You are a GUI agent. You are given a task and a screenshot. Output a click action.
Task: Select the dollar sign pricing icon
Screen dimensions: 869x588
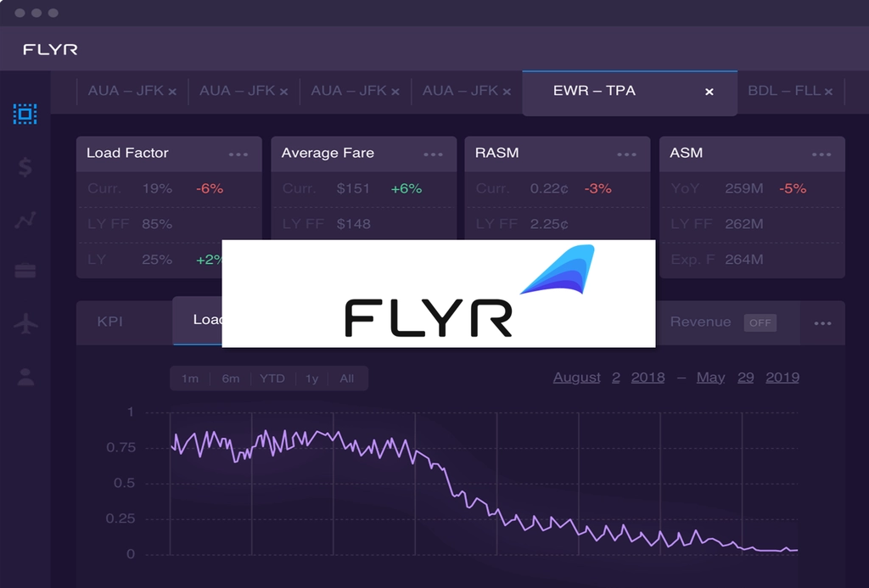[x=25, y=166]
